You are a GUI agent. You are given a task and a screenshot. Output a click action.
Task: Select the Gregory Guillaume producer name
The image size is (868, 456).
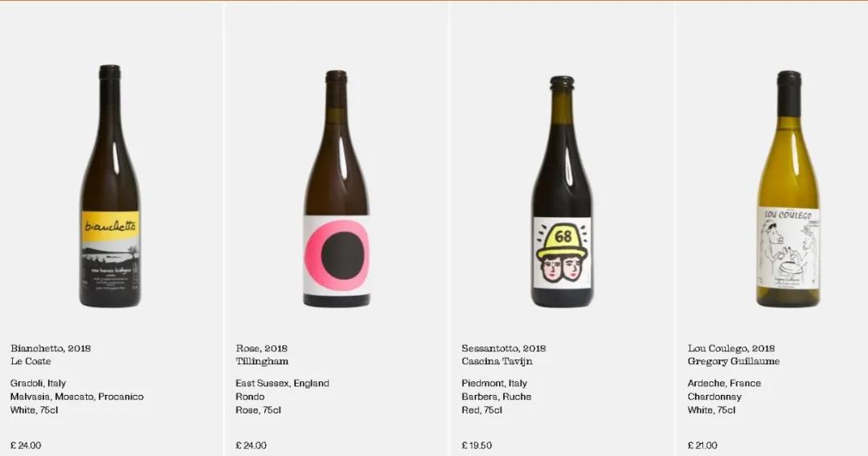(x=734, y=361)
